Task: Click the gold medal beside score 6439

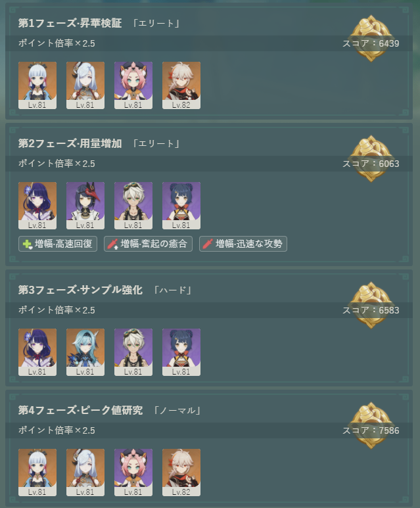Action: coord(371,39)
